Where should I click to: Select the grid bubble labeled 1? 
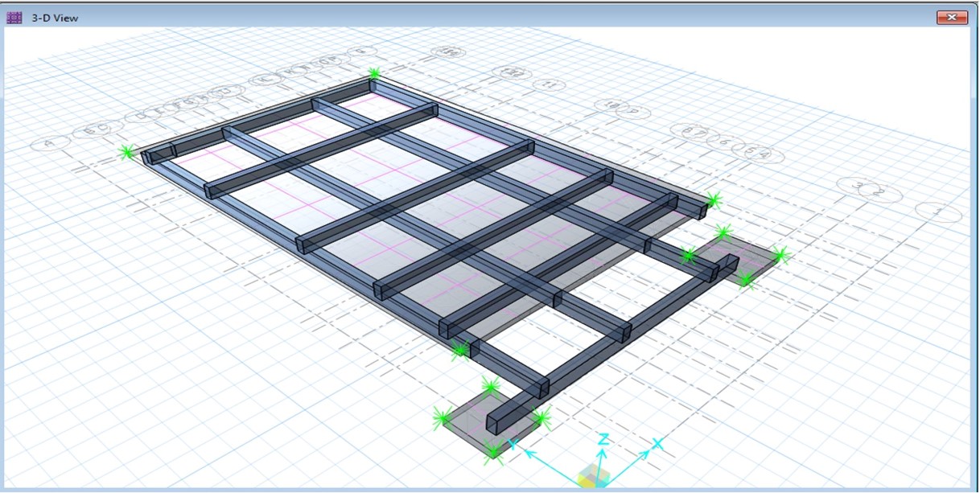938,213
